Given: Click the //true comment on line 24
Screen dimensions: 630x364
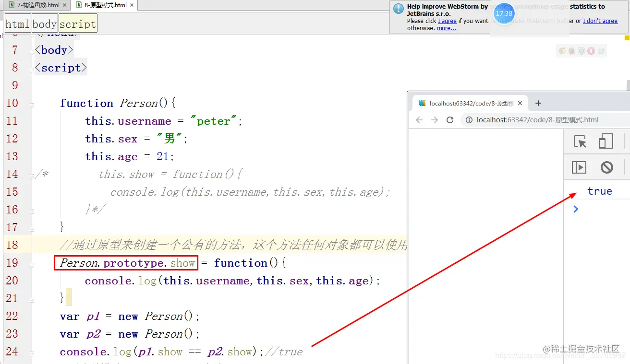Looking at the screenshot, I should [284, 352].
